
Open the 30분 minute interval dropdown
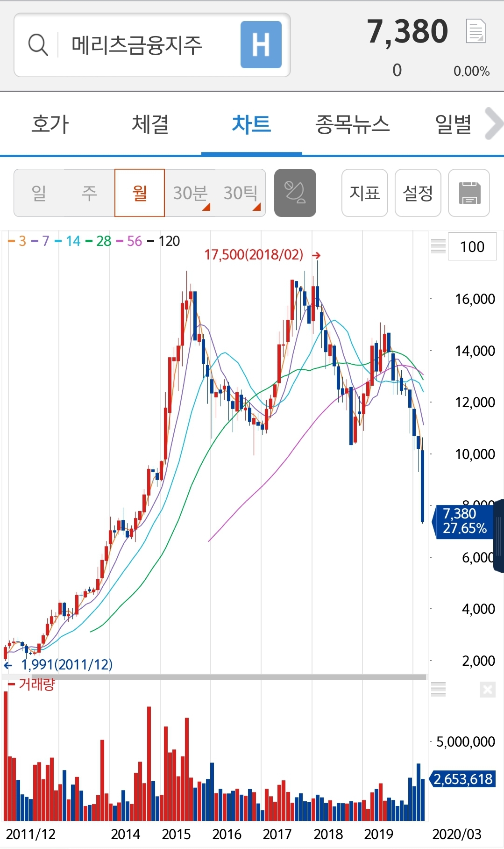(x=190, y=193)
